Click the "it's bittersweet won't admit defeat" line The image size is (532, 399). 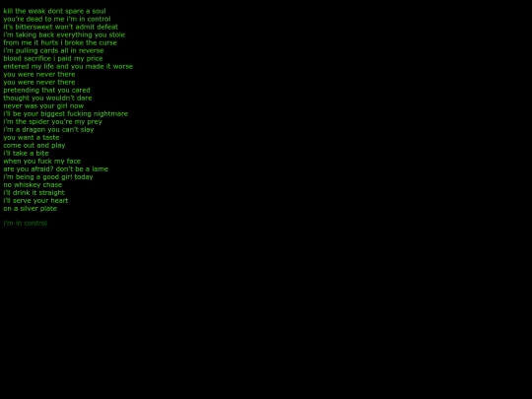[61, 27]
